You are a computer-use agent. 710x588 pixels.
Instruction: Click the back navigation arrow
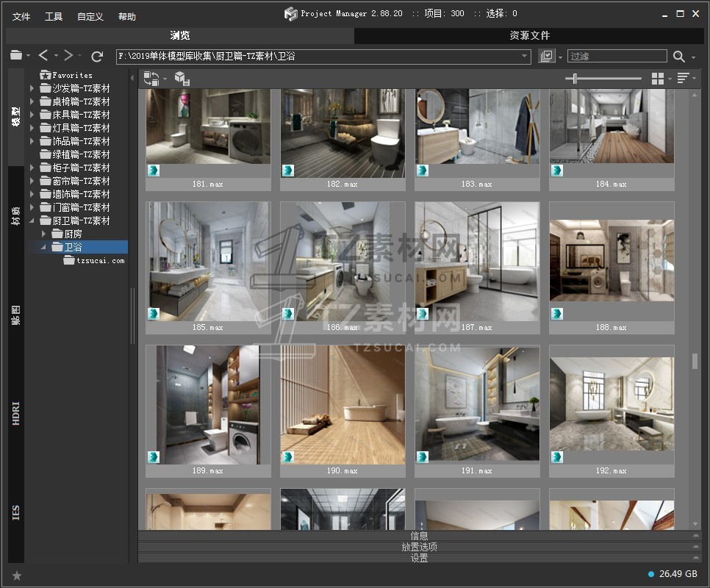43,56
